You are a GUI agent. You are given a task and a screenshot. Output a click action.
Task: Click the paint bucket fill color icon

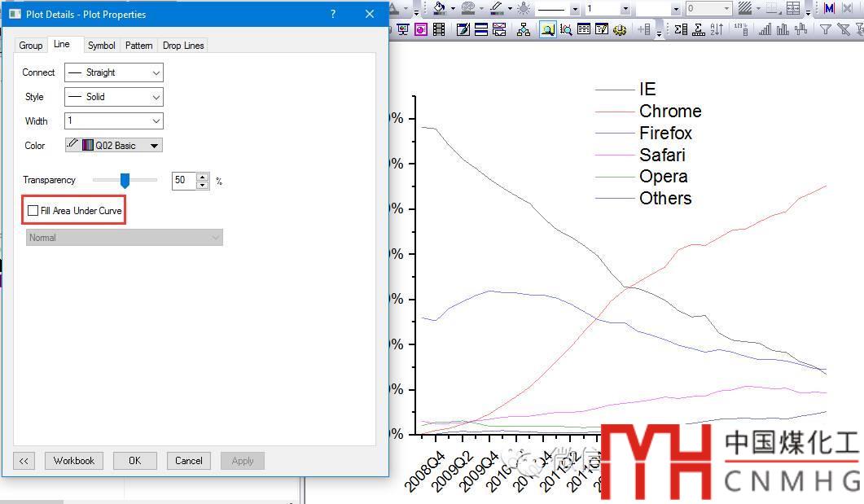point(439,8)
